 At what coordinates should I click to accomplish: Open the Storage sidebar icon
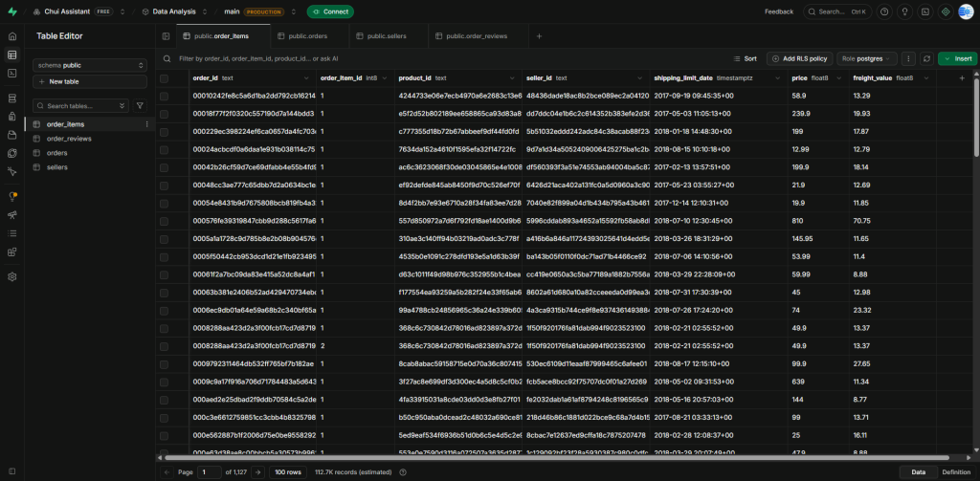pyautogui.click(x=11, y=134)
